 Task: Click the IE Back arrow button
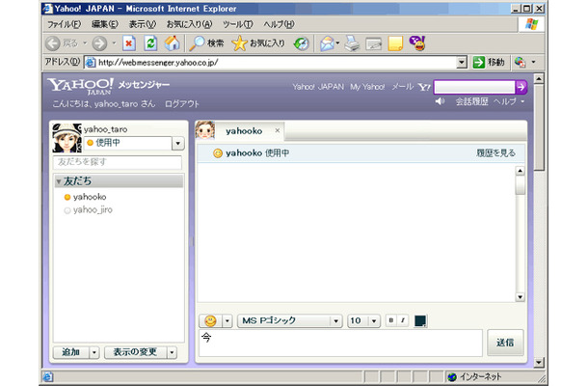click(x=53, y=43)
